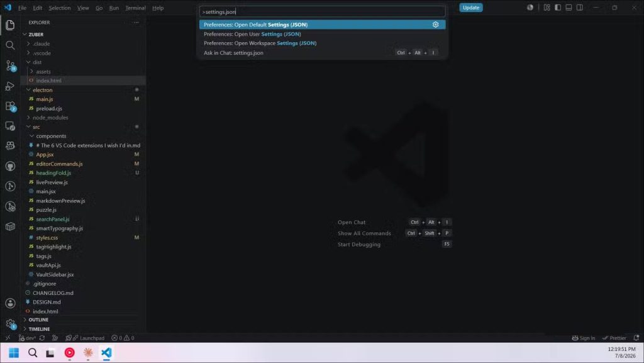Open the Search view icon
Viewport: 644px width, 363px height.
tap(10, 45)
